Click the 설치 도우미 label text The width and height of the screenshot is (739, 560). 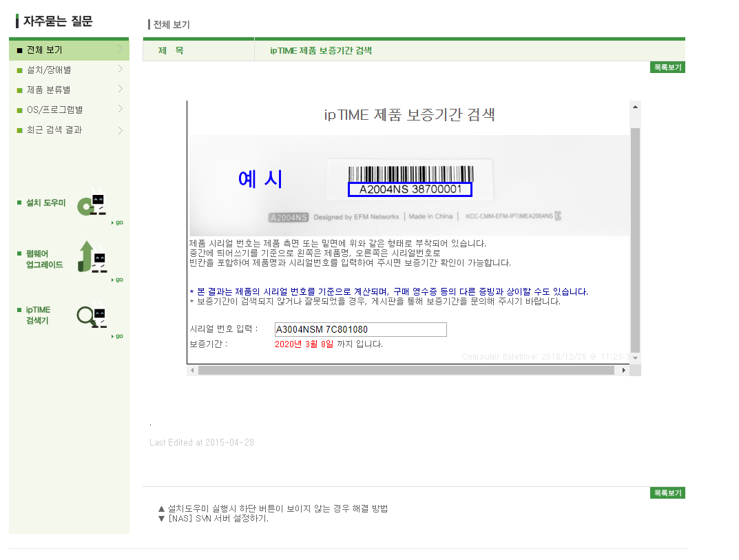point(45,203)
